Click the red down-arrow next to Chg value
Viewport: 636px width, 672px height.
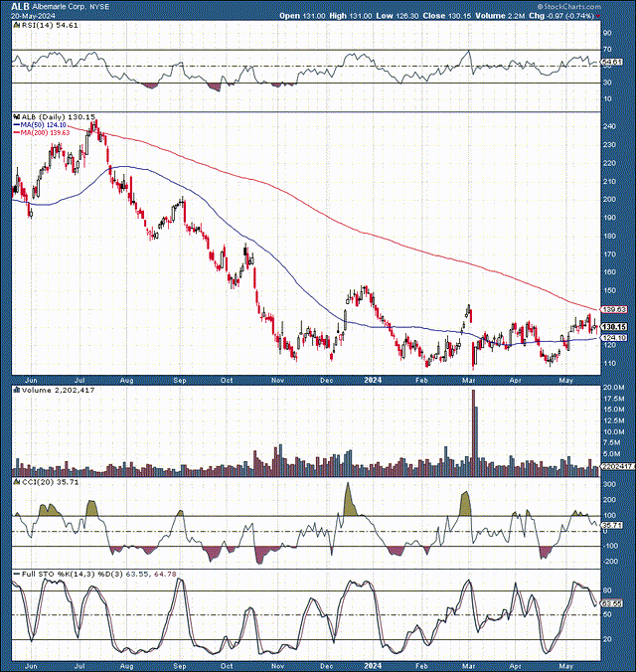point(598,16)
